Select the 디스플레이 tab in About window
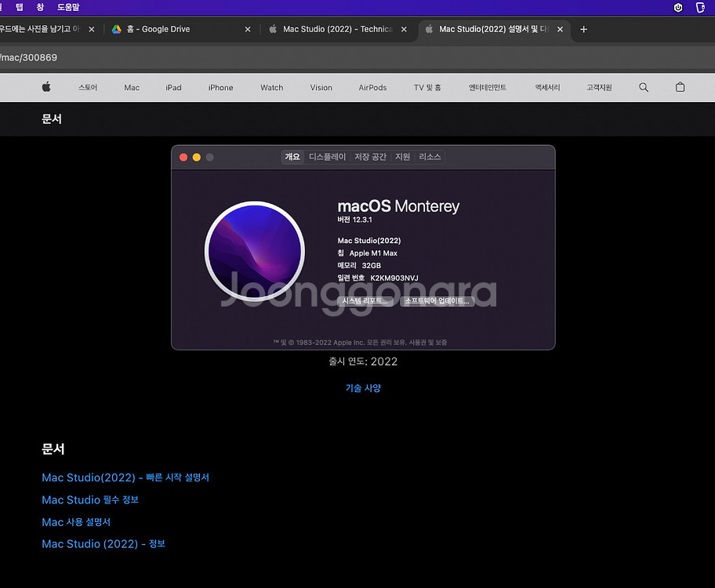 pyautogui.click(x=327, y=157)
